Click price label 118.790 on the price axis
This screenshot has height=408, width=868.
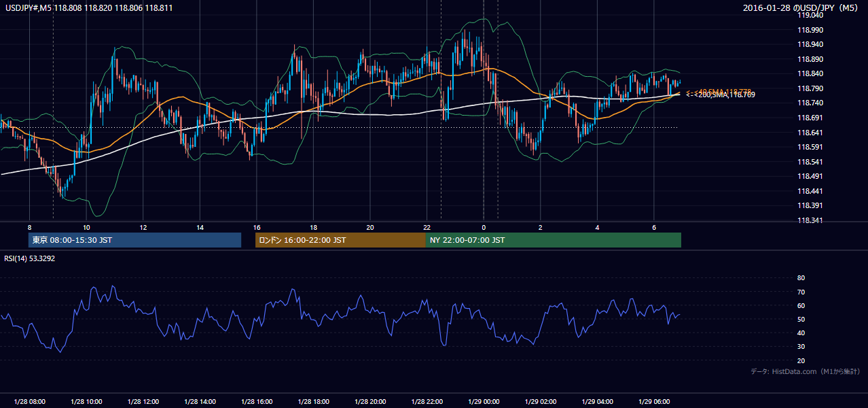(x=810, y=88)
